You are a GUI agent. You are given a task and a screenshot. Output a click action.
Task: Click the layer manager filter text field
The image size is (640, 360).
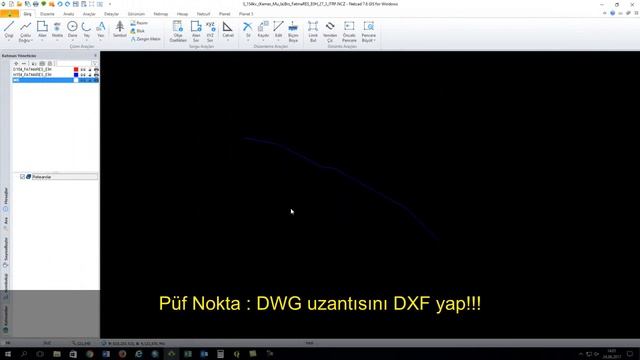point(73,64)
